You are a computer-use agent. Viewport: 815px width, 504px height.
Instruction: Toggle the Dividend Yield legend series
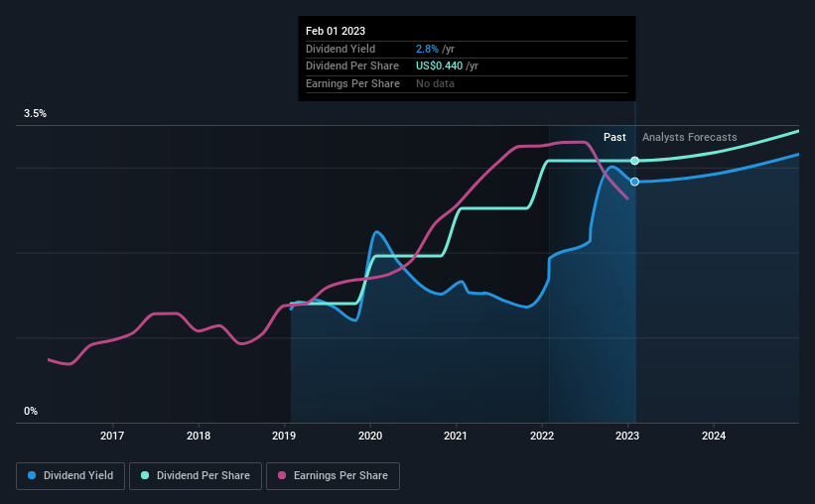point(70,476)
